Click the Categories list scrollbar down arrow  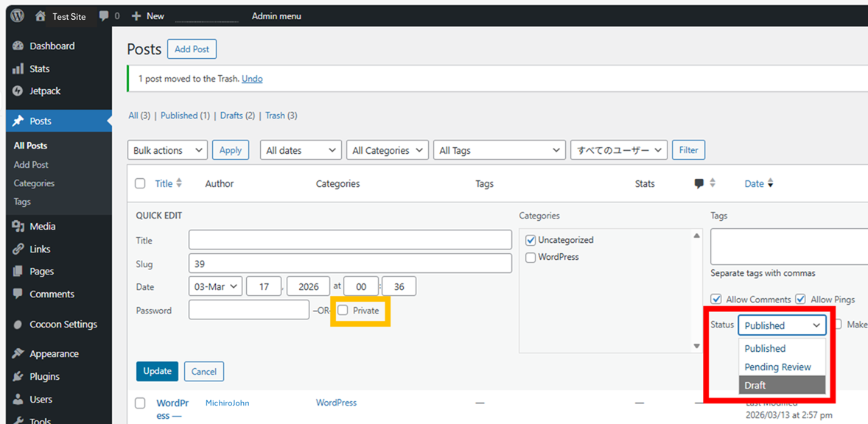point(696,346)
